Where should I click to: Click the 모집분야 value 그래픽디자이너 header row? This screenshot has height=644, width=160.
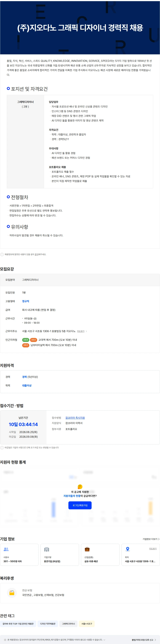click(80, 280)
